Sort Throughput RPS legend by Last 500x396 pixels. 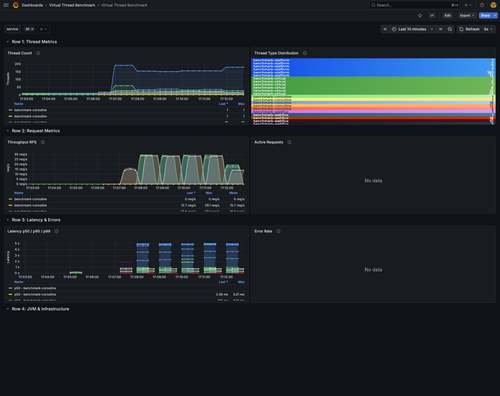coord(190,193)
